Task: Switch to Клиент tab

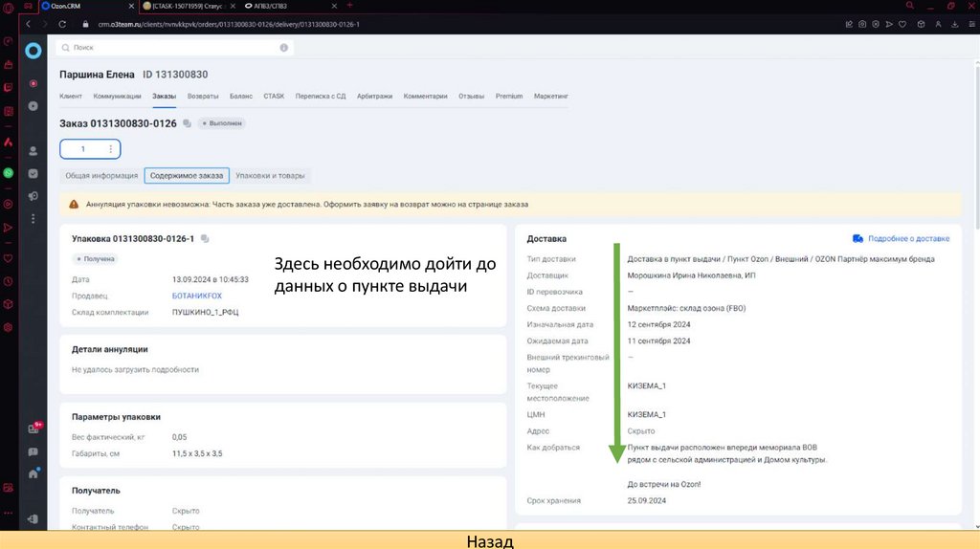Action: 71,97
